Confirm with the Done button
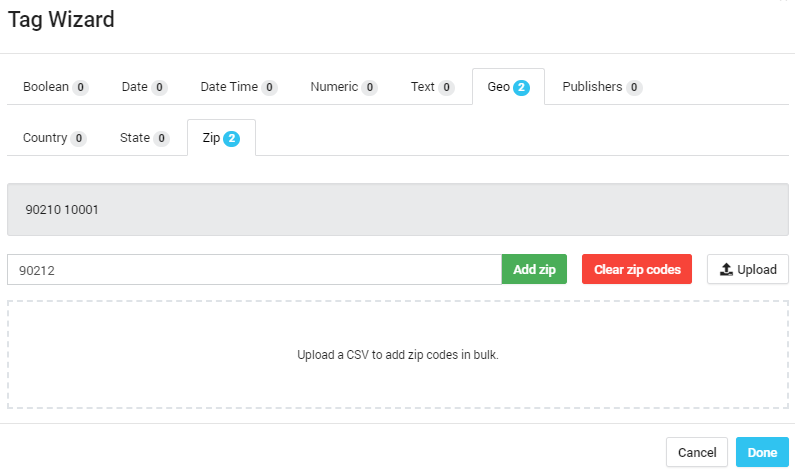 [762, 452]
